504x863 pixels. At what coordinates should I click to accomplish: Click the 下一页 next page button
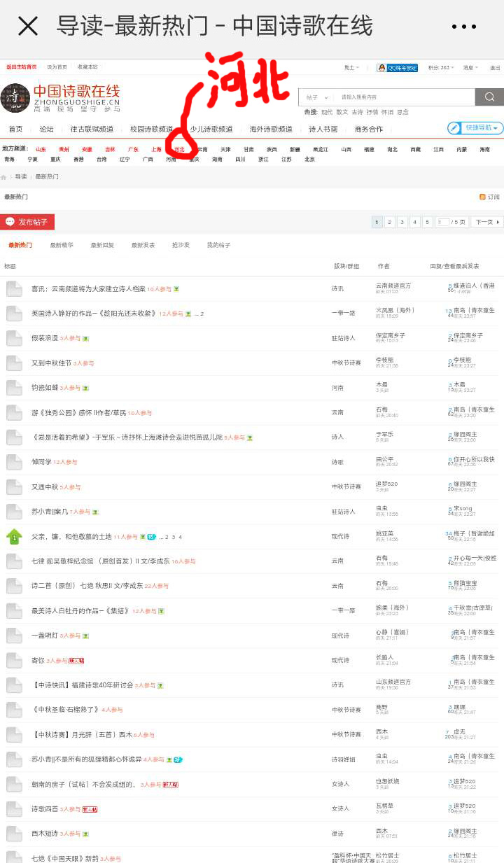click(x=488, y=222)
